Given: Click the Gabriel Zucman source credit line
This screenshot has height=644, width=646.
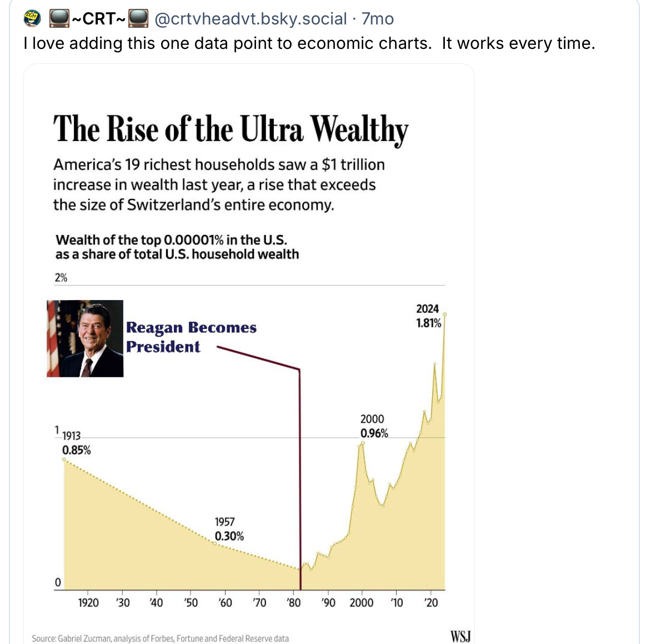Looking at the screenshot, I should [160, 638].
